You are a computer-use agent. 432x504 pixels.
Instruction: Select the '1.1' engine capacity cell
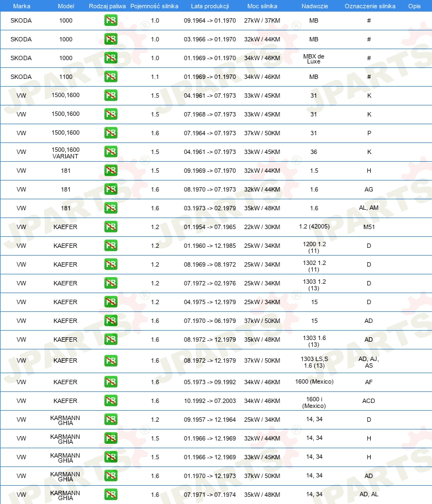click(x=155, y=77)
